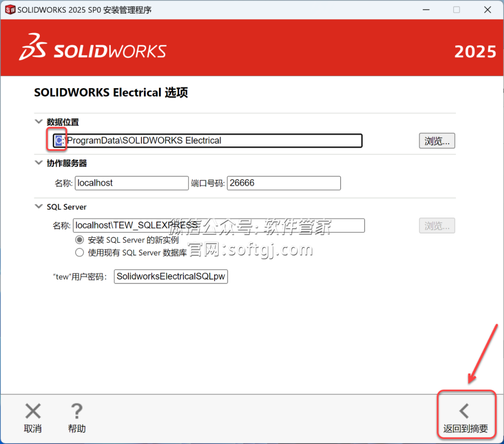Minimize the installation manager window
504x444 pixels.
coord(426,10)
